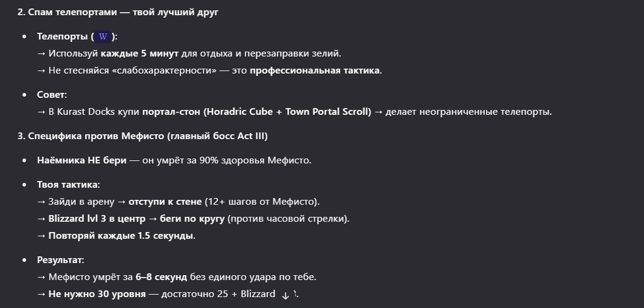Click the bold text 'Не нужно 30 уровня'
This screenshot has width=644, height=308.
[x=97, y=294]
